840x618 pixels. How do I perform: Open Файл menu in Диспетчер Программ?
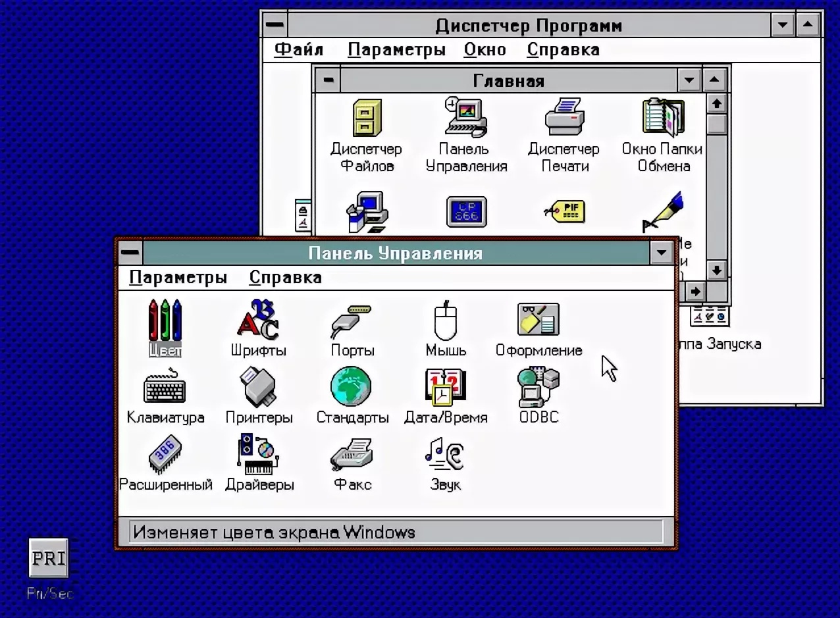pos(298,49)
